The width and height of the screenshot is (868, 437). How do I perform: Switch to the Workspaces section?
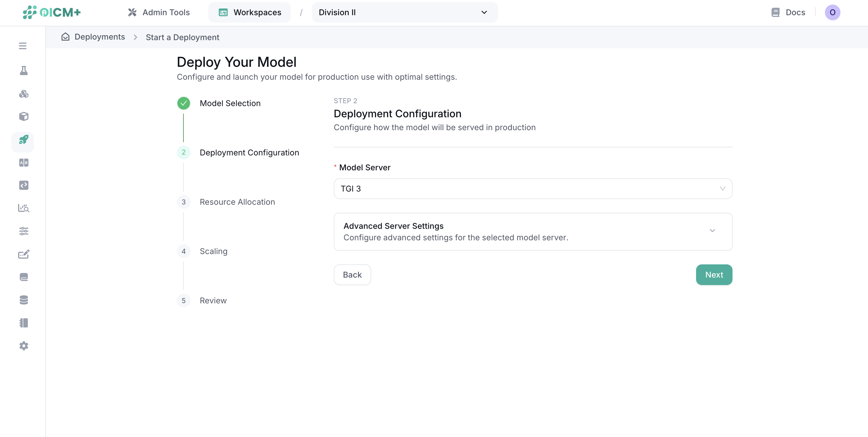(249, 12)
